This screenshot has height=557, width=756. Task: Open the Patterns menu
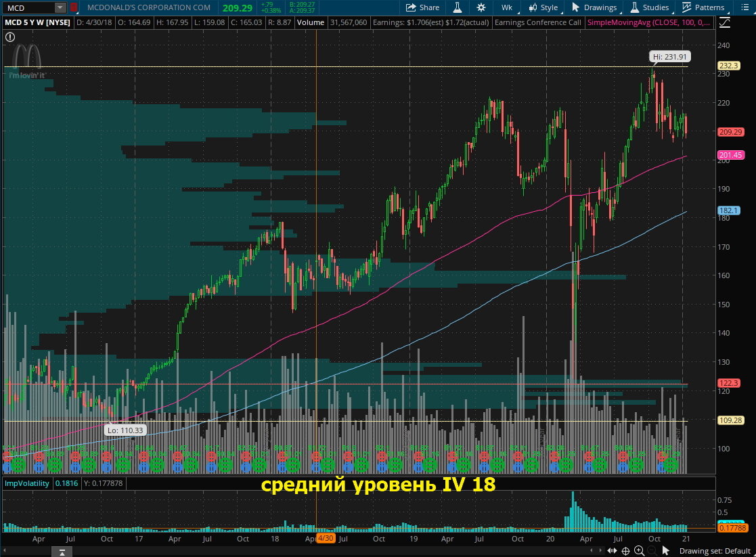click(703, 7)
